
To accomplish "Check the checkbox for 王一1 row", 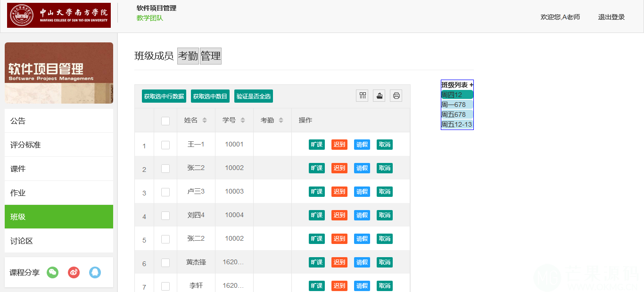I will (x=165, y=145).
